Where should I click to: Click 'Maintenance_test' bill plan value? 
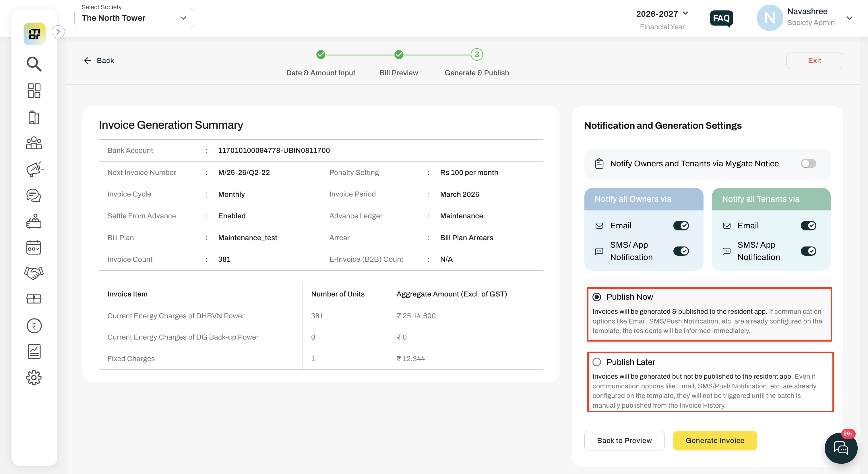pyautogui.click(x=248, y=238)
